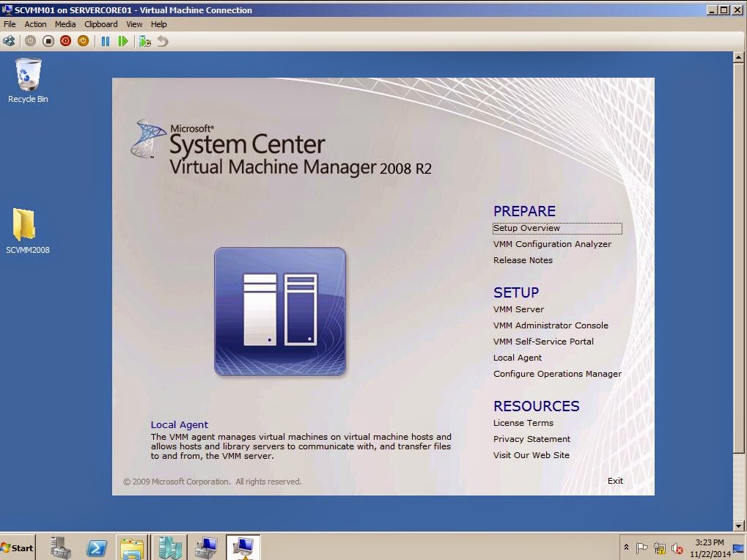Click the Turn Off VM icon
Image resolution: width=747 pixels, height=560 pixels.
pyautogui.click(x=48, y=42)
